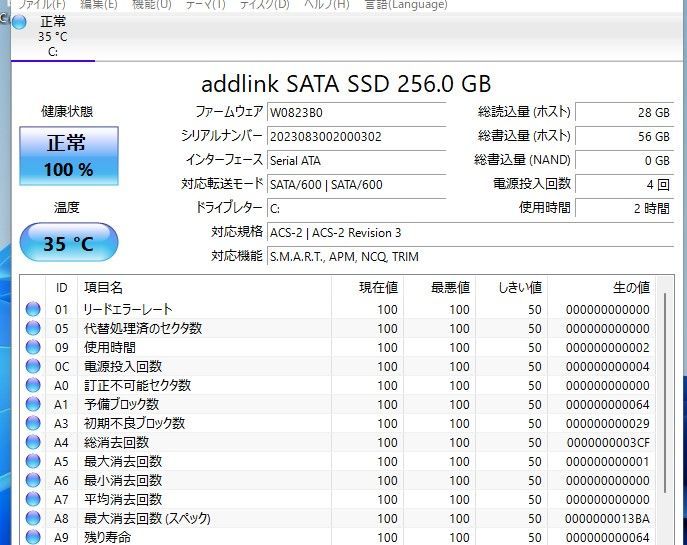Viewport: 687px width, 545px height.
Task: Select the 代替処理済のセクタ数 attribute name
Action: coord(143,328)
